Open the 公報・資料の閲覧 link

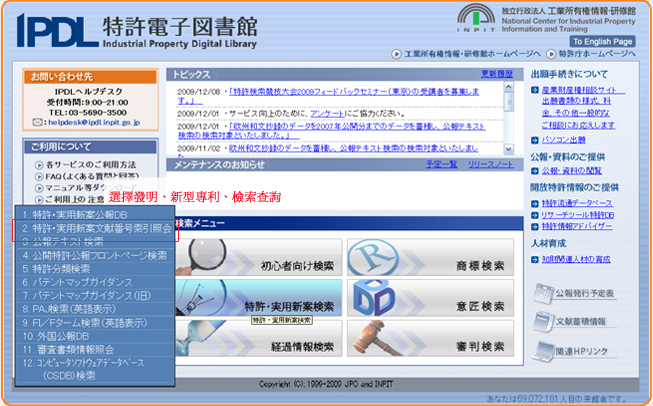(x=571, y=171)
